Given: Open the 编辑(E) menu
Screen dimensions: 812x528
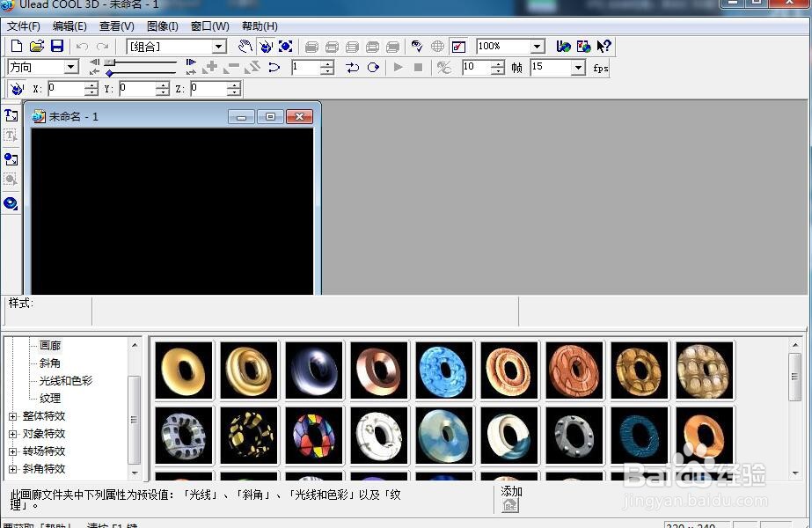Looking at the screenshot, I should (69, 26).
